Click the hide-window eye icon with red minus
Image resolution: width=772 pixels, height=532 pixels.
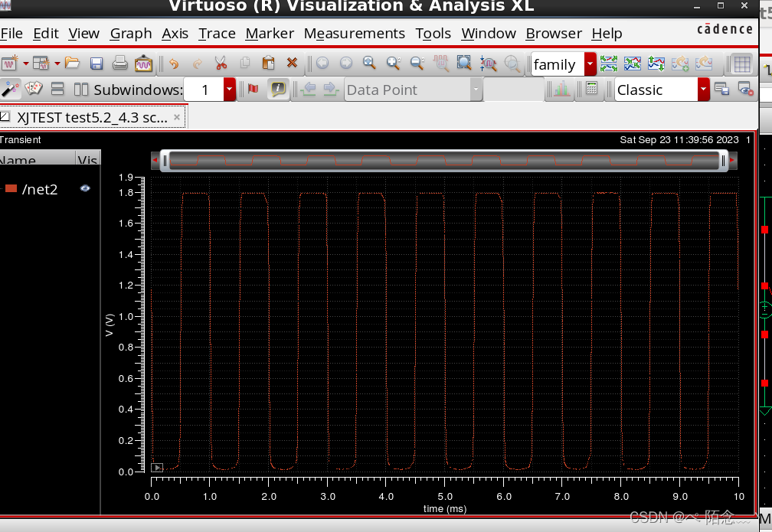(x=745, y=89)
